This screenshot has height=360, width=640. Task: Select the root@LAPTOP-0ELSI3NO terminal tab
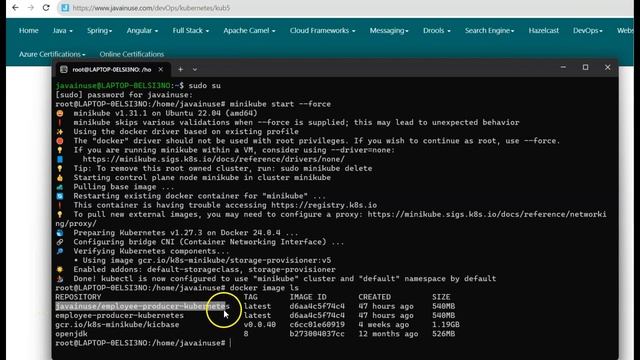click(x=111, y=69)
